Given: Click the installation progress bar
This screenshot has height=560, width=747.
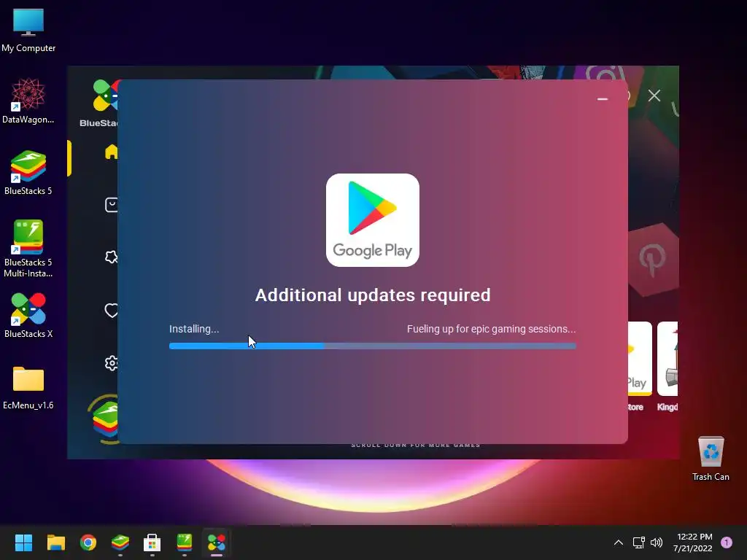Looking at the screenshot, I should click(373, 346).
